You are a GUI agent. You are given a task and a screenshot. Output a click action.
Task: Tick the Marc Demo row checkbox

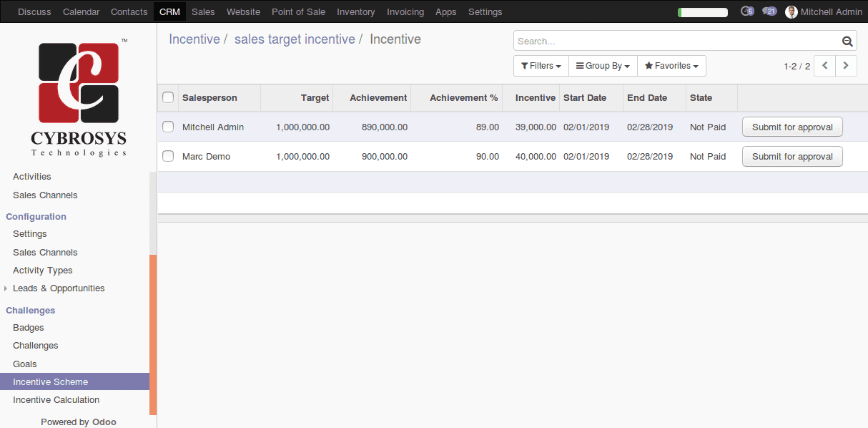pos(168,156)
